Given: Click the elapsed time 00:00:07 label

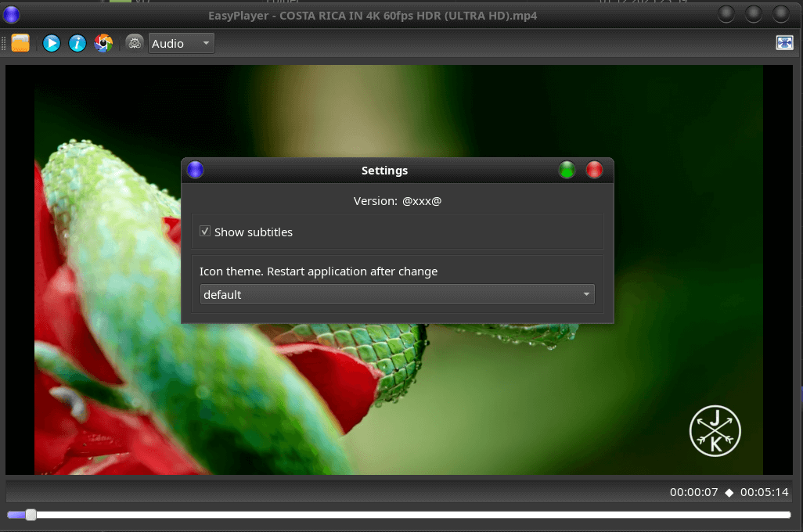Looking at the screenshot, I should tap(693, 492).
